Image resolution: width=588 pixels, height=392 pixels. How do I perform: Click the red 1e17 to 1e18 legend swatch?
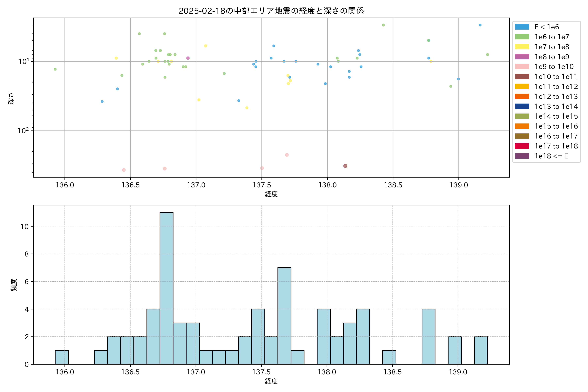(522, 146)
